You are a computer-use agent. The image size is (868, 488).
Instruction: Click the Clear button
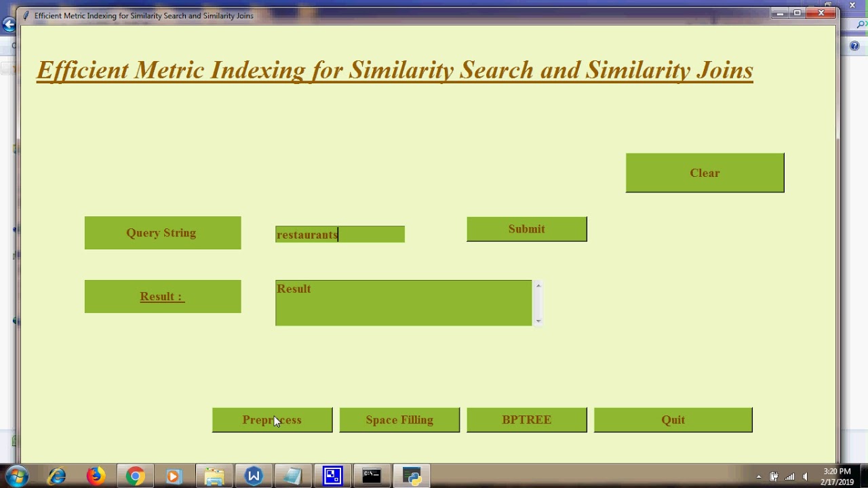[x=705, y=173]
